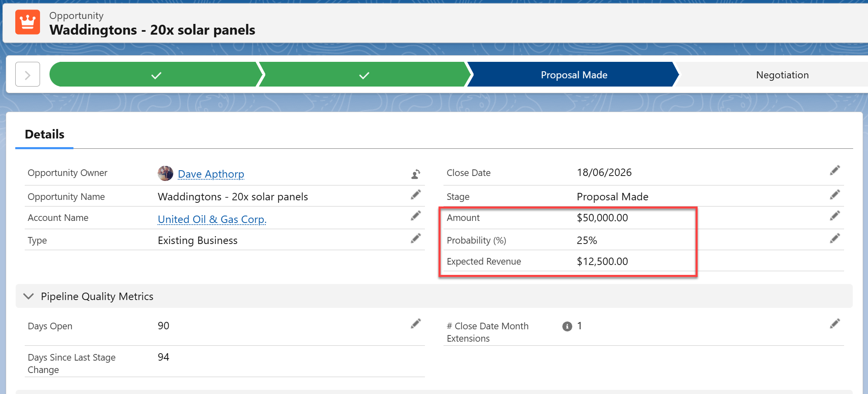Edit Stage using its pencil icon
This screenshot has width=868, height=394.
[835, 195]
